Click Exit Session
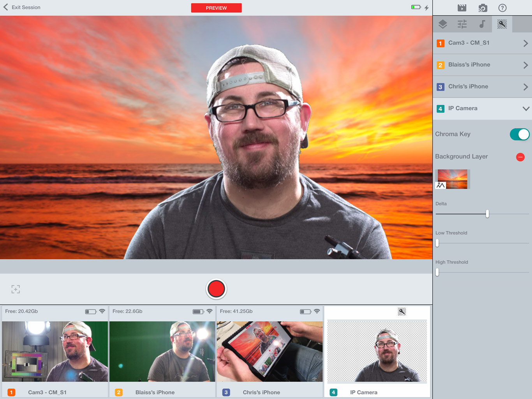 [21, 7]
